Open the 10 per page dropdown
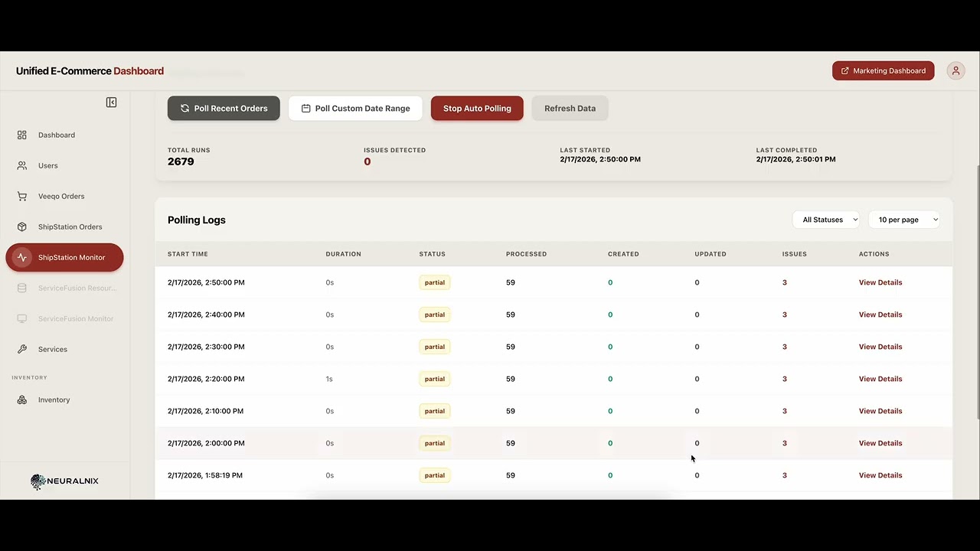This screenshot has height=551, width=980. [903, 220]
